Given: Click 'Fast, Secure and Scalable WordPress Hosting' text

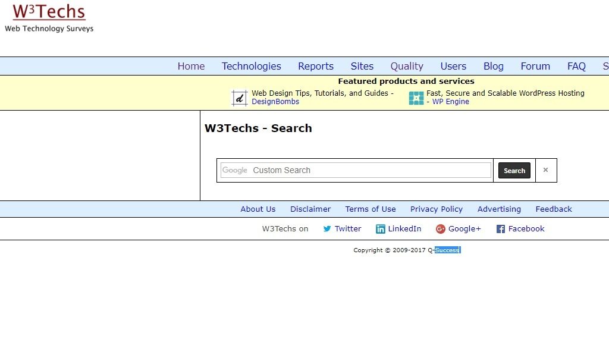Looking at the screenshot, I should 506,93.
